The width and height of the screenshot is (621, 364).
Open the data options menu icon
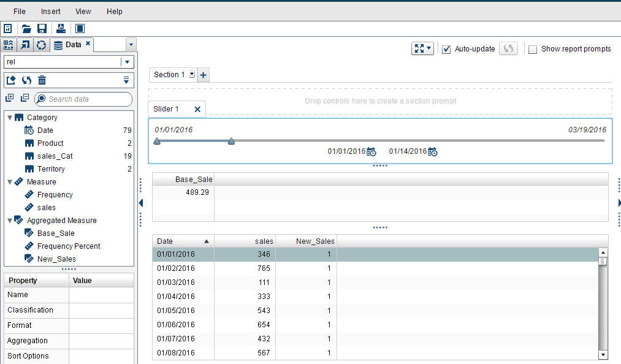(x=126, y=80)
